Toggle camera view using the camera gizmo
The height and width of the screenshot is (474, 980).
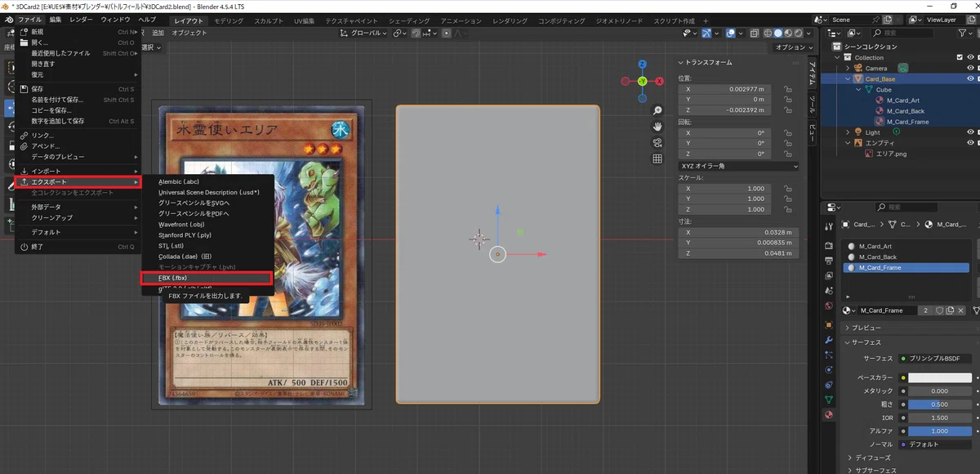click(657, 143)
